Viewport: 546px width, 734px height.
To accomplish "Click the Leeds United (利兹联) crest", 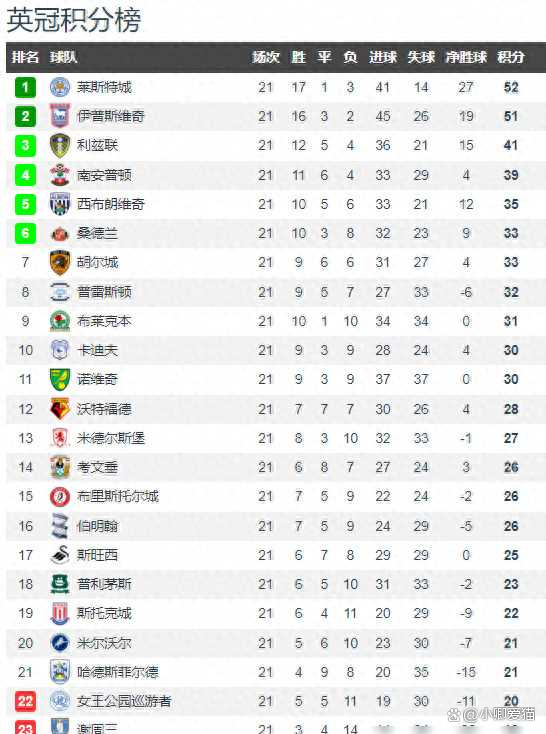I will (60, 145).
